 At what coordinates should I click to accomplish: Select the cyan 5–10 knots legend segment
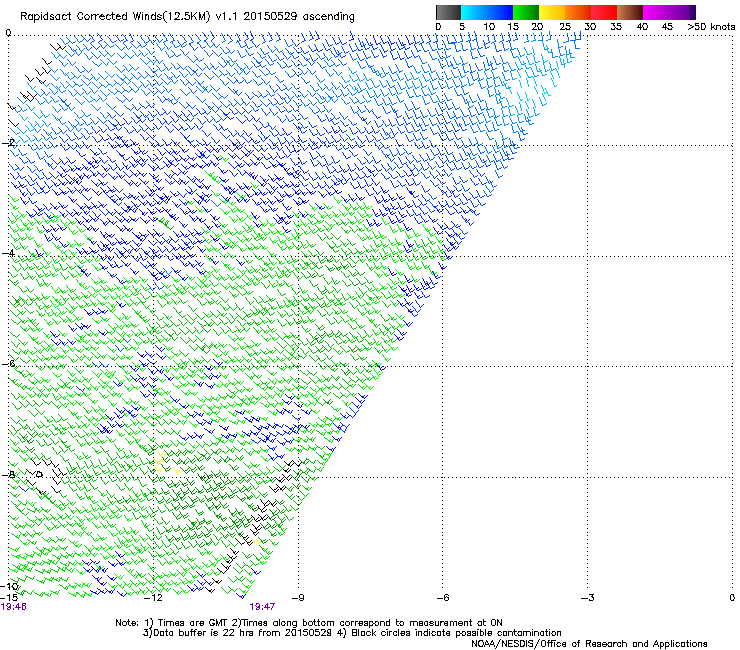point(474,12)
